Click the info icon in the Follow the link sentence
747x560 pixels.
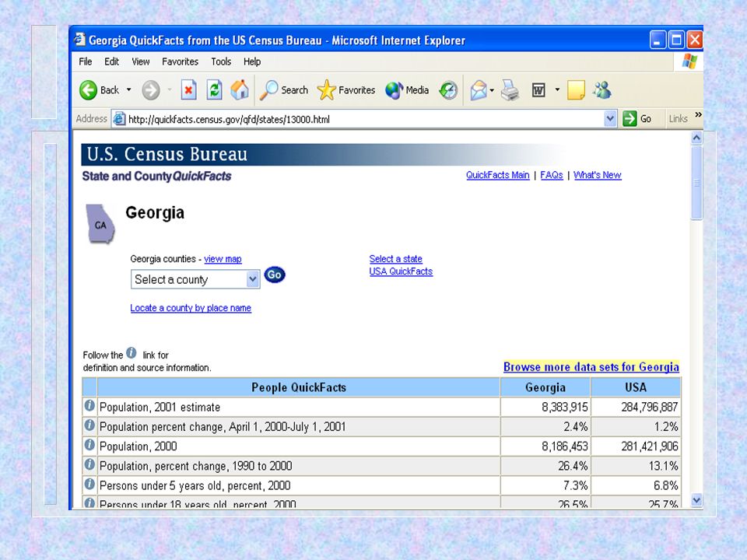click(x=132, y=353)
